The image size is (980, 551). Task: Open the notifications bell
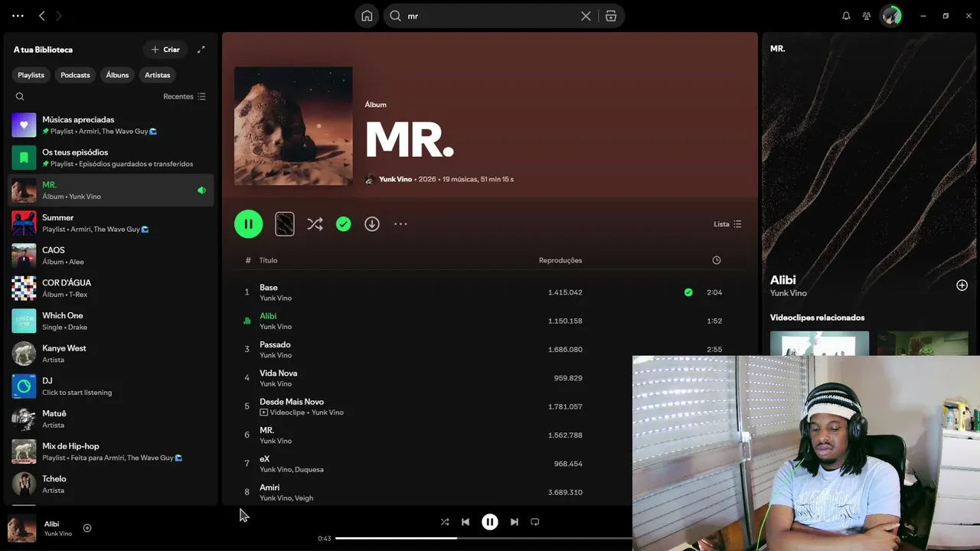(x=846, y=16)
